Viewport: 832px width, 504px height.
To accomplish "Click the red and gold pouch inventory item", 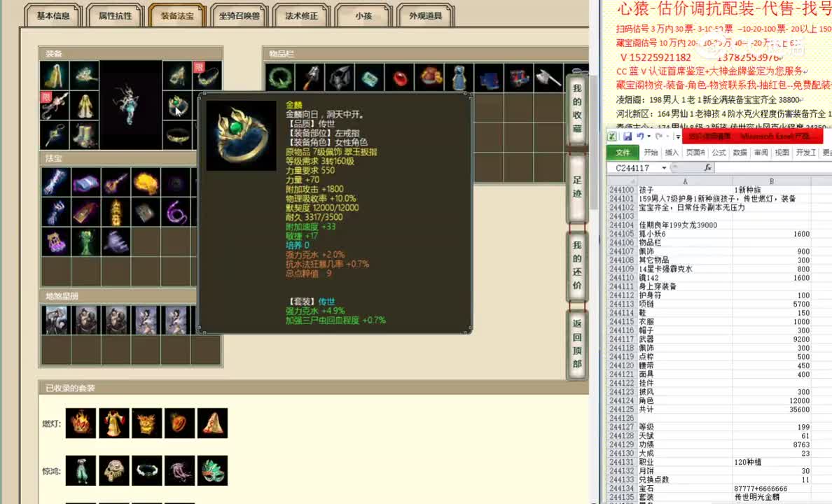I will [430, 78].
